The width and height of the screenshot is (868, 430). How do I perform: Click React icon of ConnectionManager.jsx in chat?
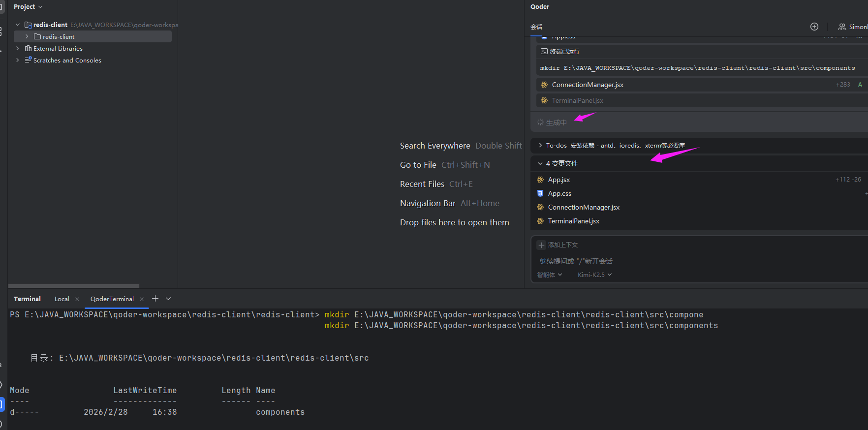pos(544,85)
